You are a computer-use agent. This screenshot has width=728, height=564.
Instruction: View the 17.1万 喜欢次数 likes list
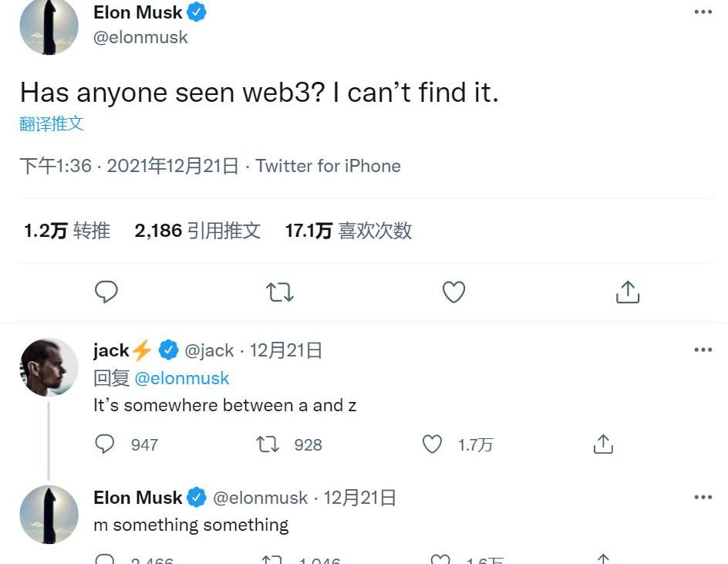point(349,231)
